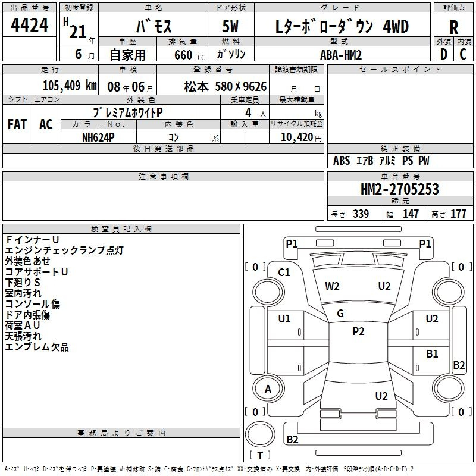476x476 pixels.
Task: Click note 室内汚れ
Action: coord(23,293)
